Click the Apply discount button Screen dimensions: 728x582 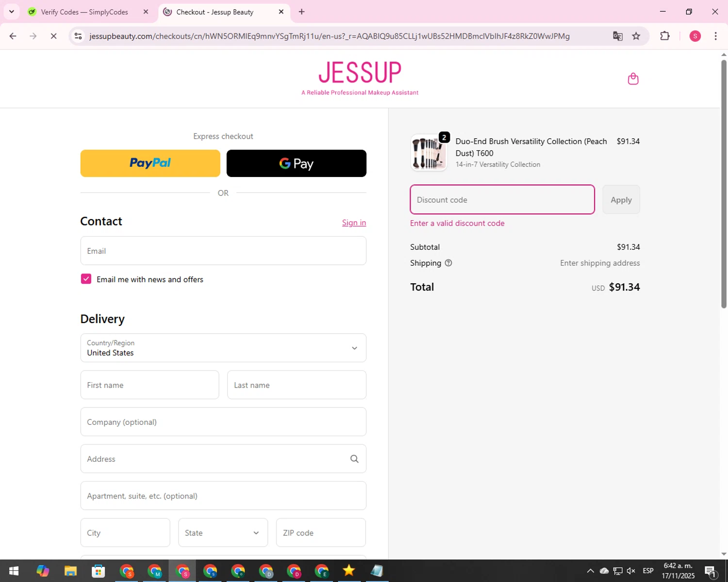[x=621, y=199]
